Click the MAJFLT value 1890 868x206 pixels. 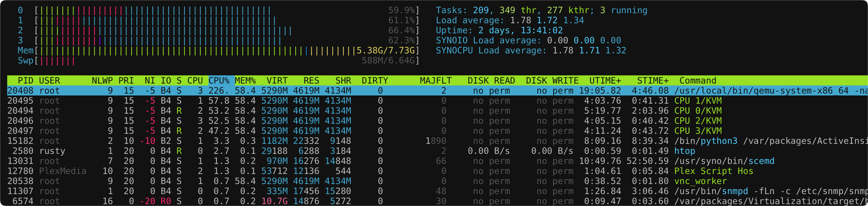436,141
